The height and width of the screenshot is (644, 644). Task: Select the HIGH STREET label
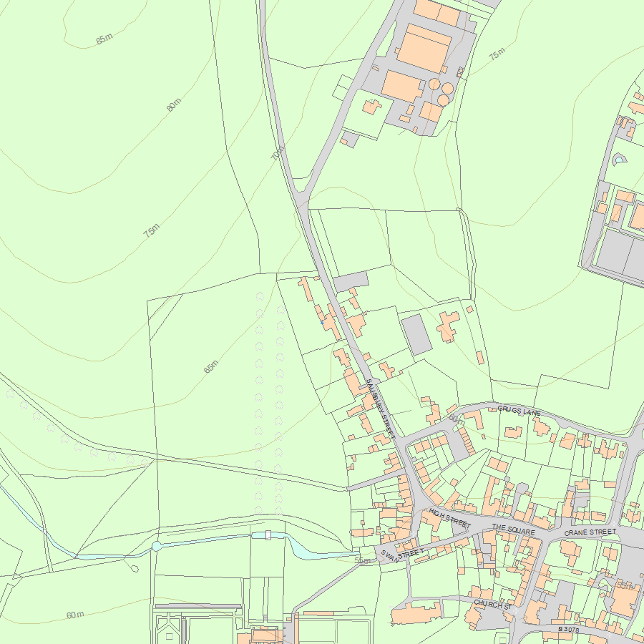tap(450, 518)
